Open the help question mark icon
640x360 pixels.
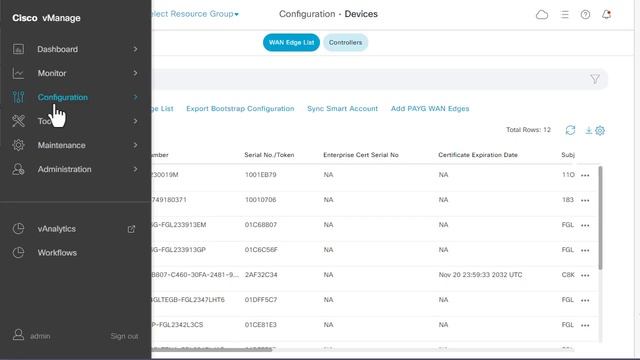pyautogui.click(x=585, y=15)
